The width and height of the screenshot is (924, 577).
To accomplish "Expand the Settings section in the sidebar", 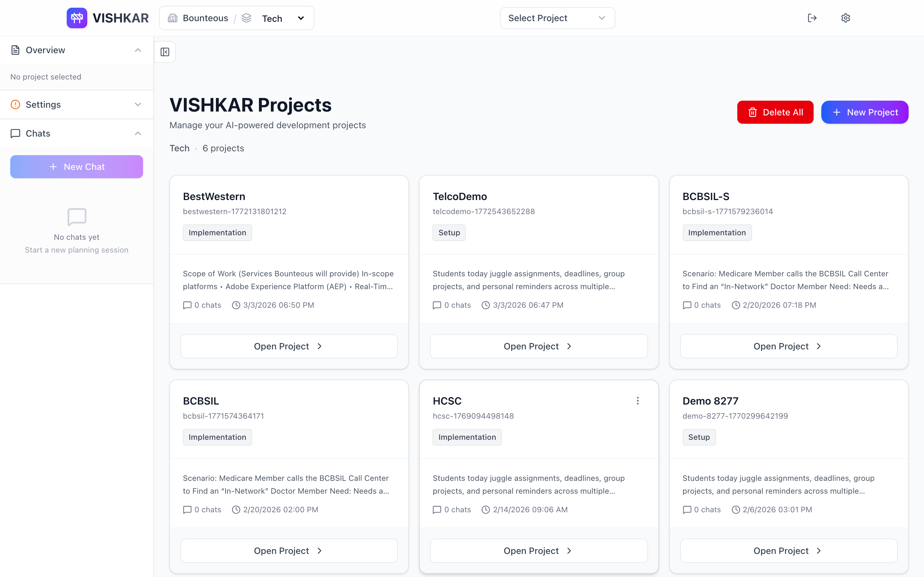I will click(138, 104).
